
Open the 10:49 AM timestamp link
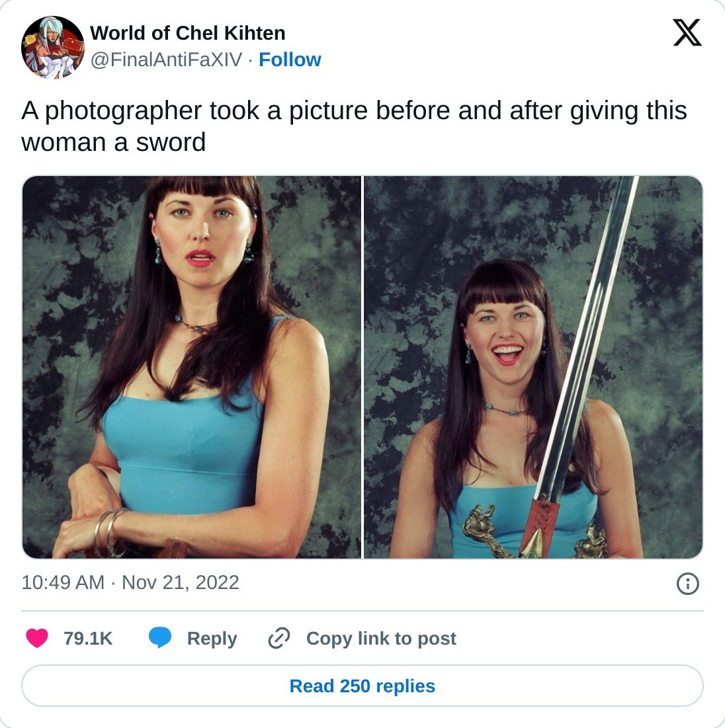(x=63, y=582)
